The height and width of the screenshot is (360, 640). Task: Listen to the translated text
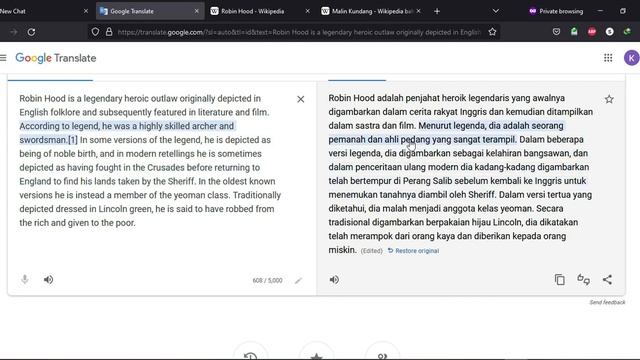coord(334,280)
